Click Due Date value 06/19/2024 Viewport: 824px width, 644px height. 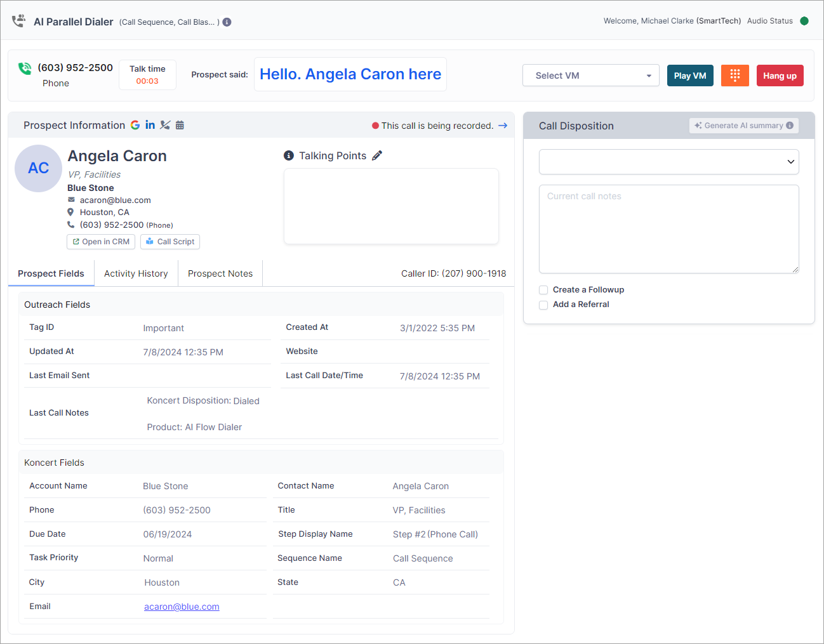[x=168, y=534]
